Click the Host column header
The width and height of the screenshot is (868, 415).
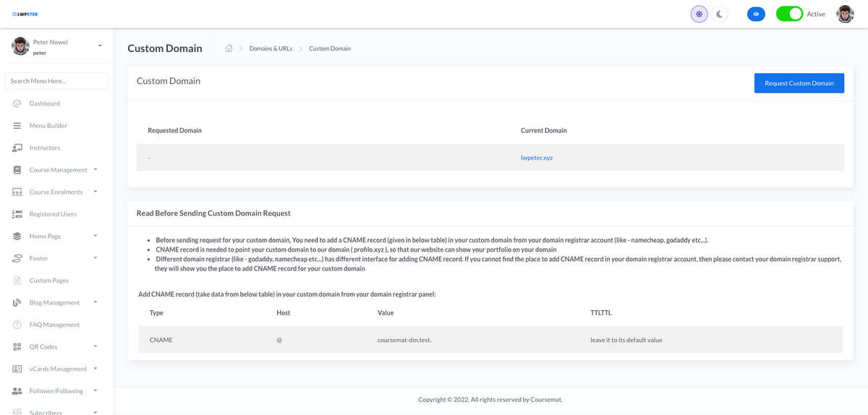284,313
